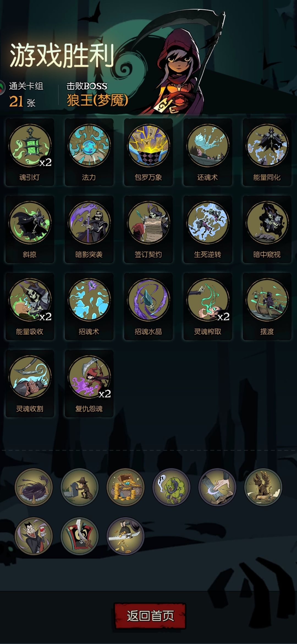Screen dimensions: 297x644
Task: Tap the treasure chest gold relic
Action: coord(125,487)
